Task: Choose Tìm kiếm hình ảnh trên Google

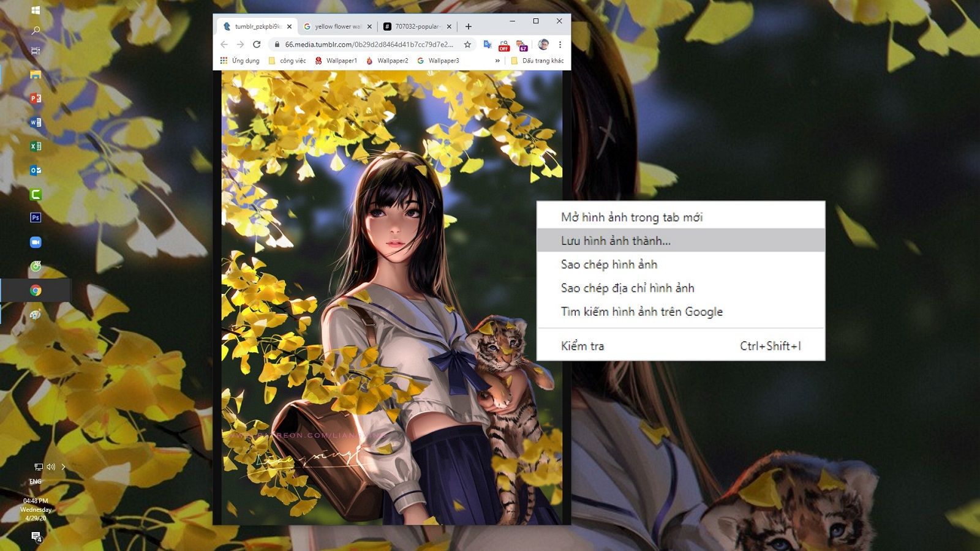Action: [641, 312]
